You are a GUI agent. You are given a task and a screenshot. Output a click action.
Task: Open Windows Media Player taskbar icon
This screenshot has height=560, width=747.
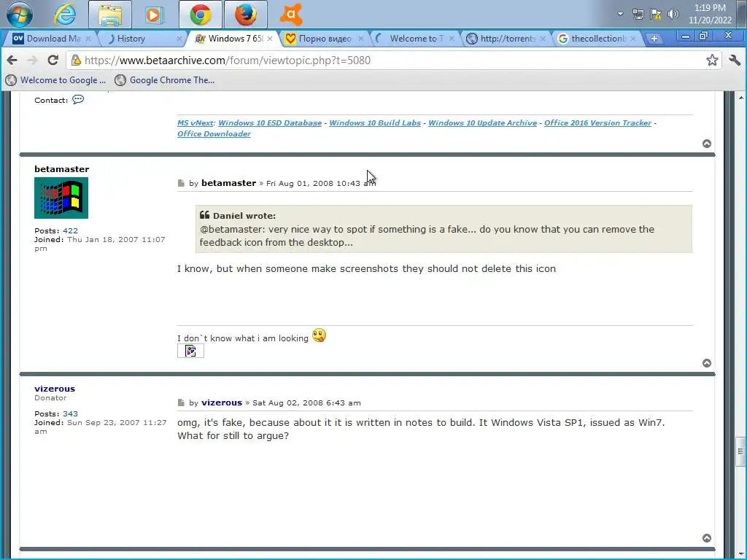[153, 15]
